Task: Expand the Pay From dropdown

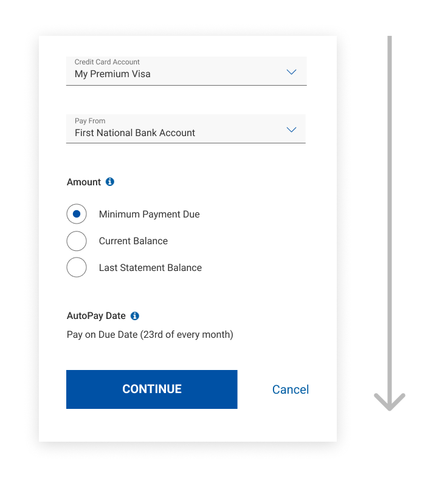Action: click(185, 129)
